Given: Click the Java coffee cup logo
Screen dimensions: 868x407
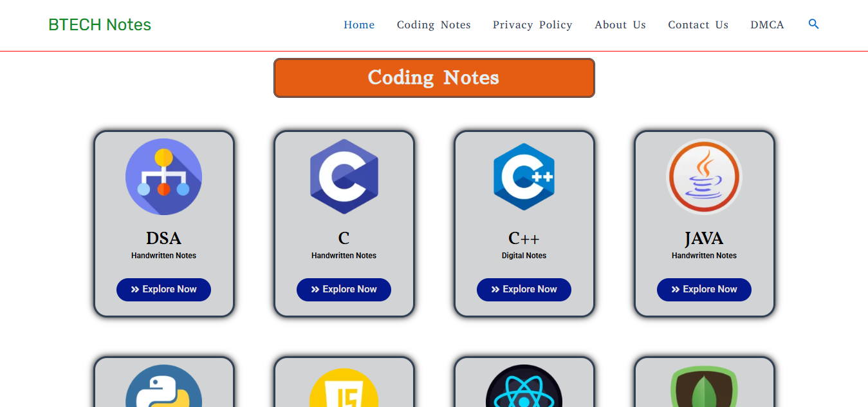Looking at the screenshot, I should click(x=704, y=176).
